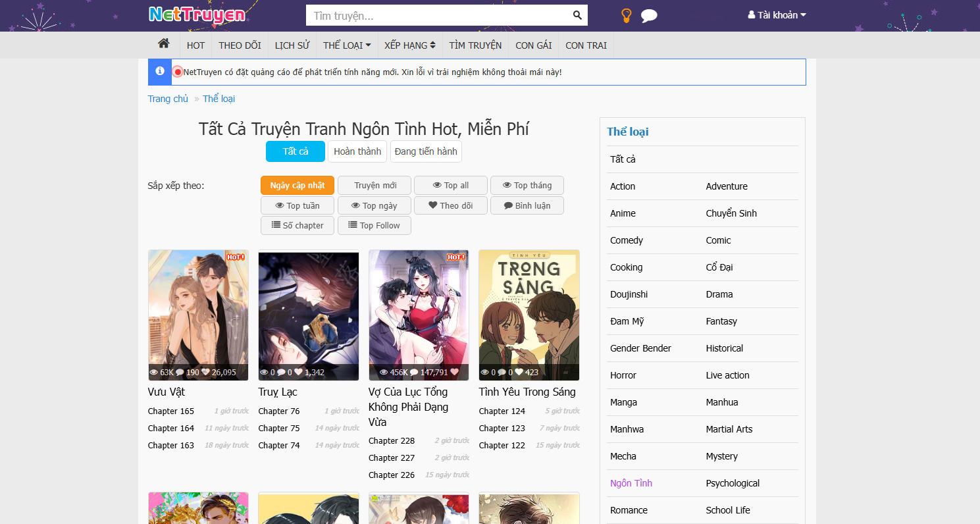The width and height of the screenshot is (980, 524).
Task: Click the home icon in navigation bar
Action: (x=164, y=44)
